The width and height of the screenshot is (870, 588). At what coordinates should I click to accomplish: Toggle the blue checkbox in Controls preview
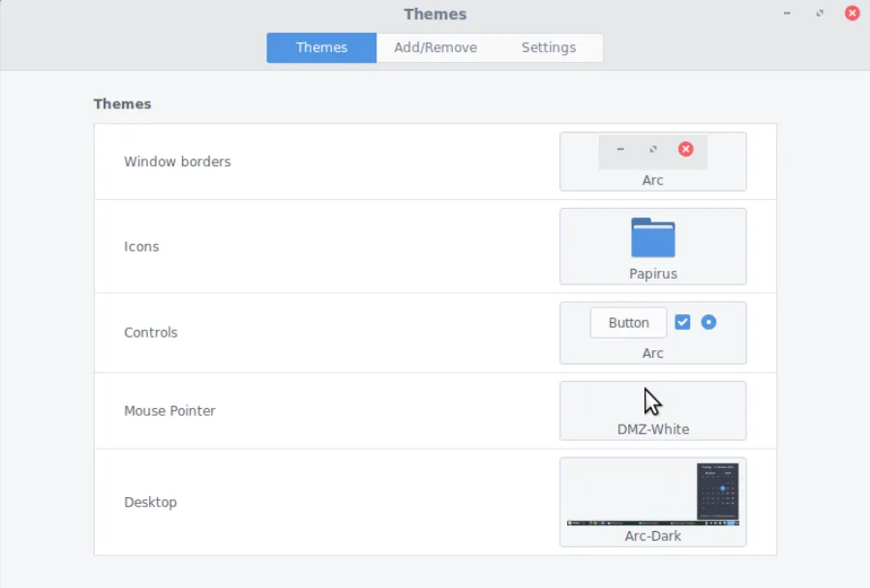tap(682, 322)
